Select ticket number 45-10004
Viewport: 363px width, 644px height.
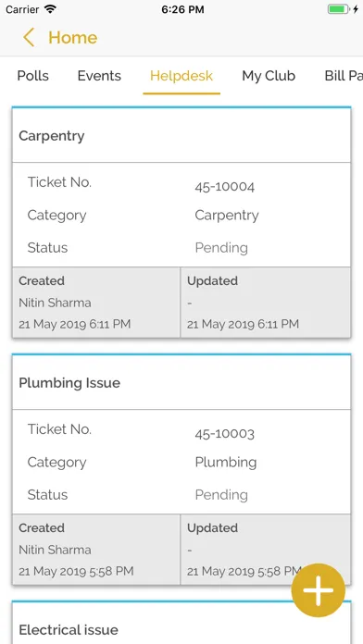tap(224, 187)
